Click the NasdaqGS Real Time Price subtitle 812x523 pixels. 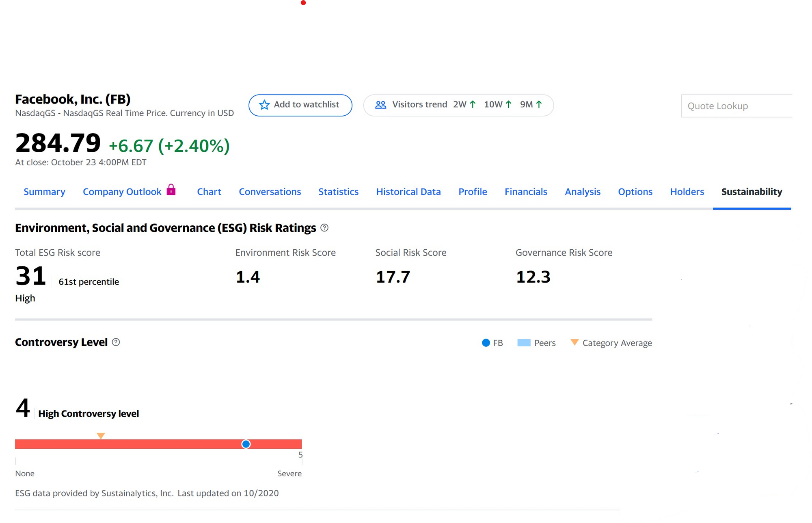point(124,113)
